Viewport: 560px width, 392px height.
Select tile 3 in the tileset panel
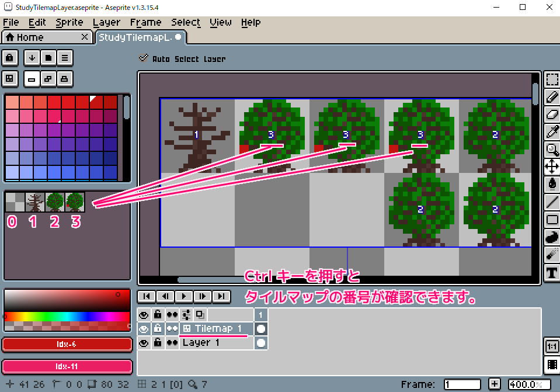[x=75, y=202]
